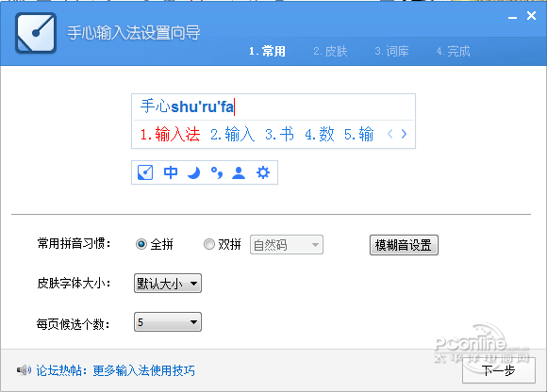Open the 更多输入法使用技巧 forum link
Image resolution: width=547 pixels, height=392 pixels.
[143, 370]
